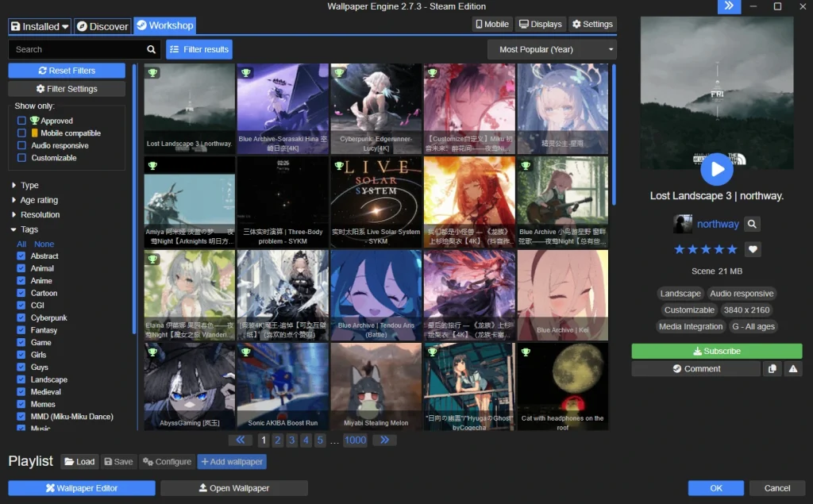Uncheck the Abstract tag

coord(21,256)
